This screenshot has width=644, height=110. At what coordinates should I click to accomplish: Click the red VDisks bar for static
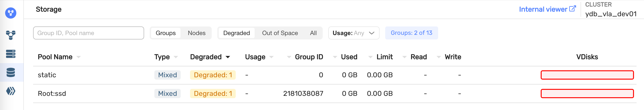point(587,75)
